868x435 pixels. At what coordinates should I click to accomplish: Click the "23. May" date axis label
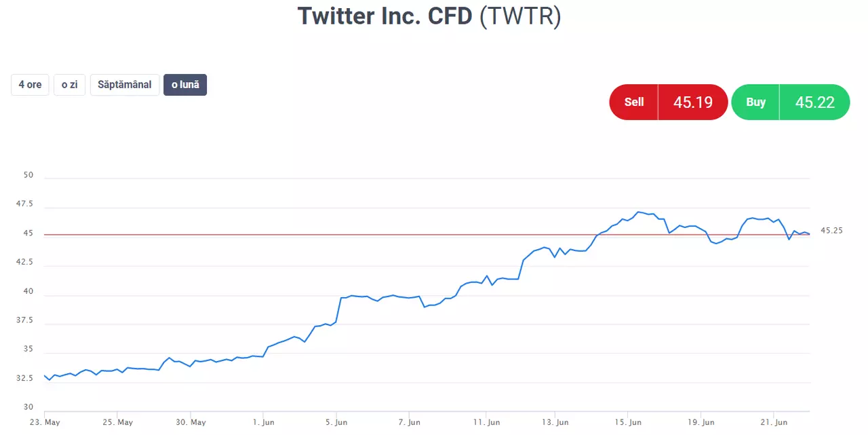[45, 422]
